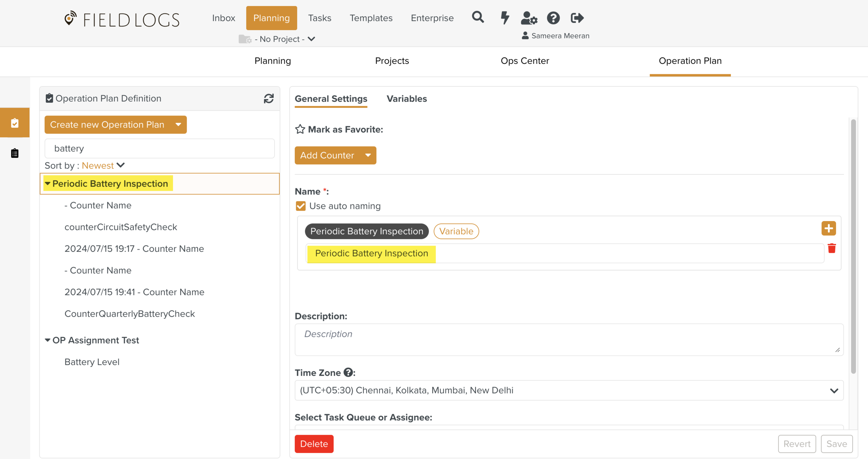
Task: Refresh the Operation Plan Definition list
Action: 268,99
